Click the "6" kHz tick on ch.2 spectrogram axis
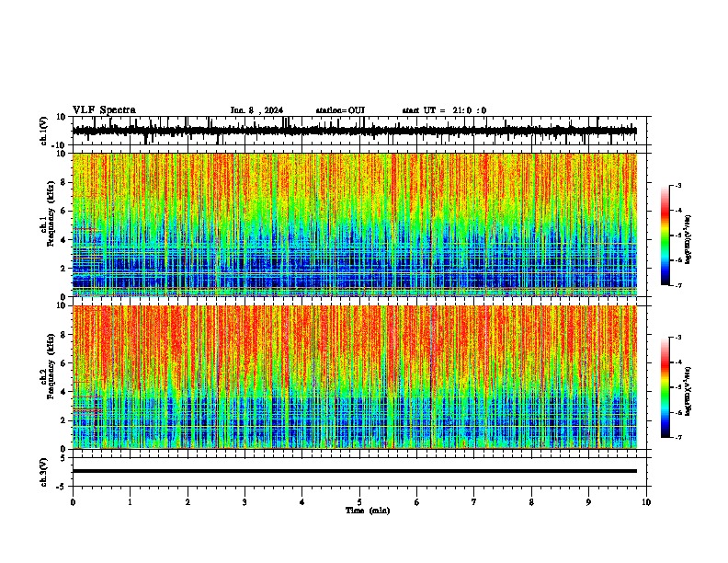 (63, 363)
